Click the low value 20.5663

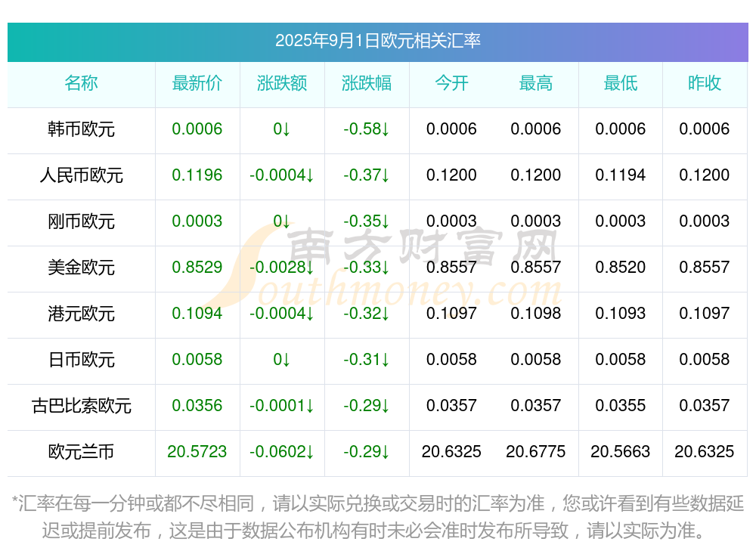click(621, 452)
